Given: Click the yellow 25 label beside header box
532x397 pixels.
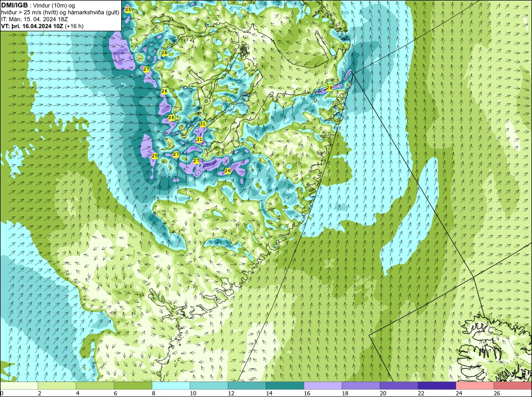Looking at the screenshot, I should click(128, 10).
